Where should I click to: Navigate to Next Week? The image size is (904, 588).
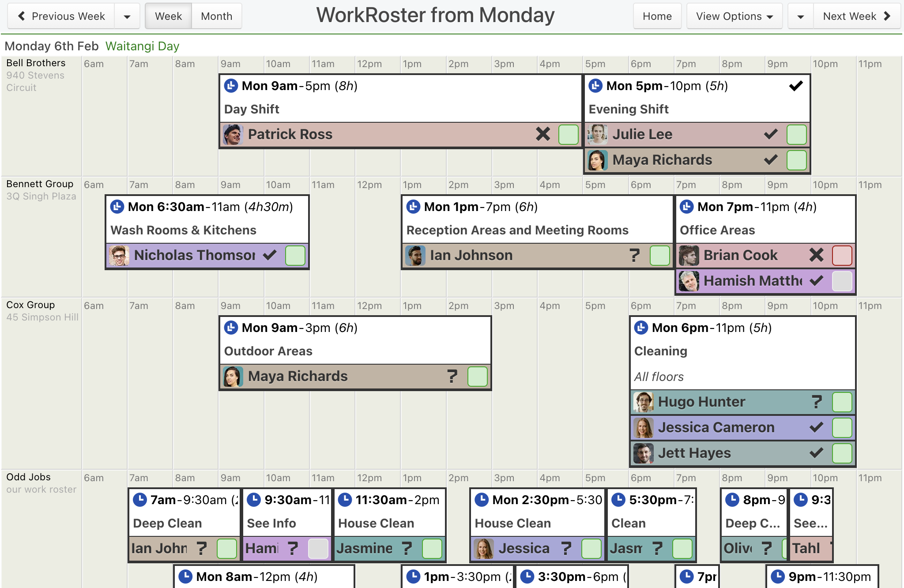pyautogui.click(x=857, y=16)
